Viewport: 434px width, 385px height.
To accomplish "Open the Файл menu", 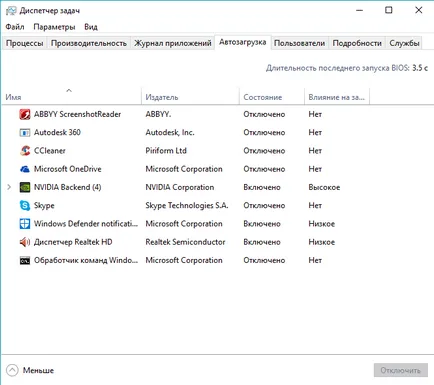I will [15, 27].
